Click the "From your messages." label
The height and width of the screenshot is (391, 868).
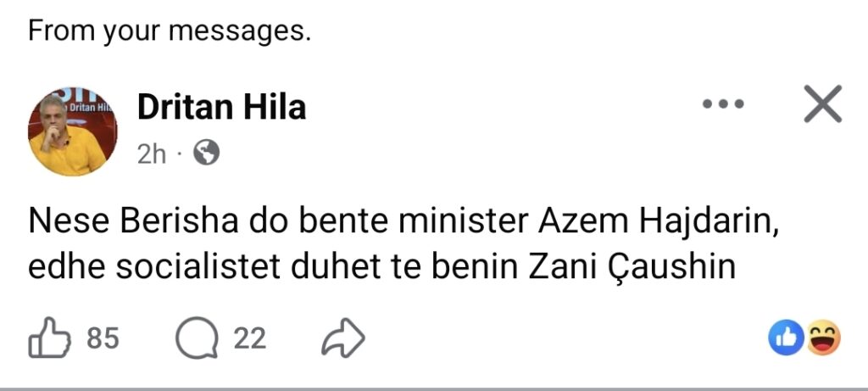click(x=170, y=31)
